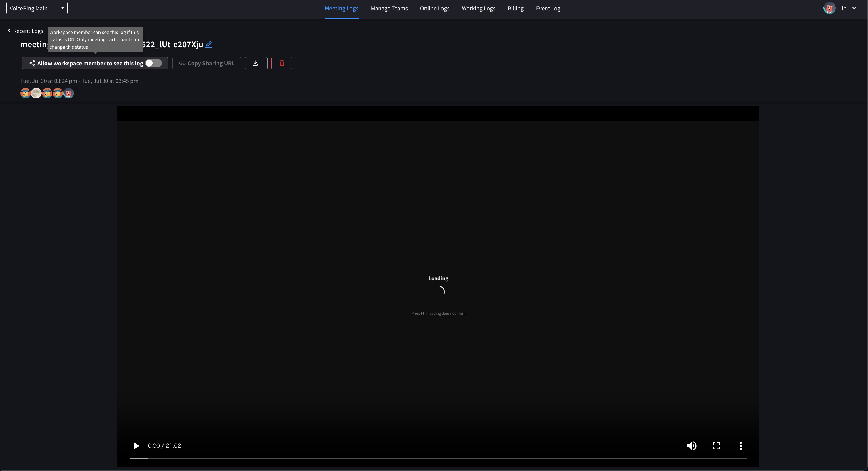The width and height of the screenshot is (868, 471).
Task: Click the share icon on workspace button
Action: click(32, 63)
